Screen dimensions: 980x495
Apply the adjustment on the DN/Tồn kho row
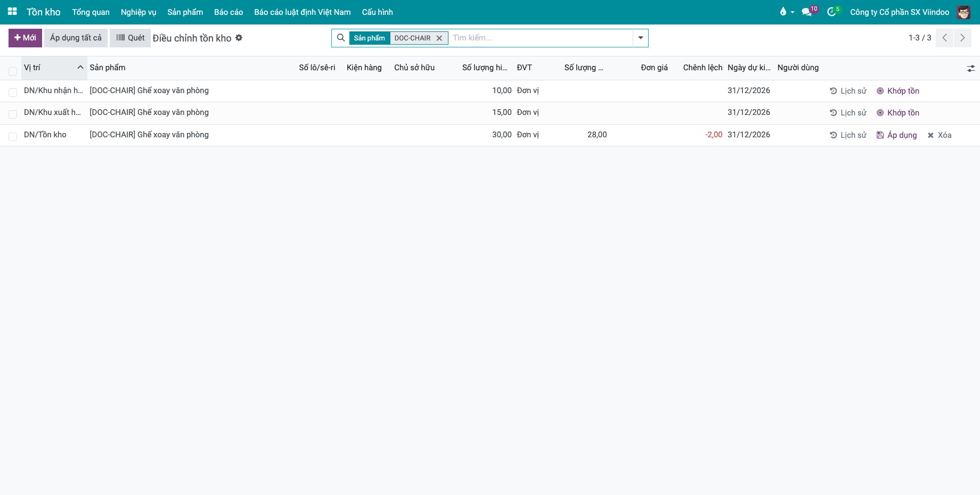(896, 135)
